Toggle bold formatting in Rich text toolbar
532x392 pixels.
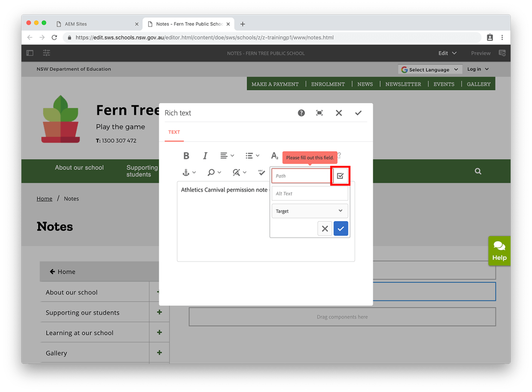pyautogui.click(x=186, y=155)
